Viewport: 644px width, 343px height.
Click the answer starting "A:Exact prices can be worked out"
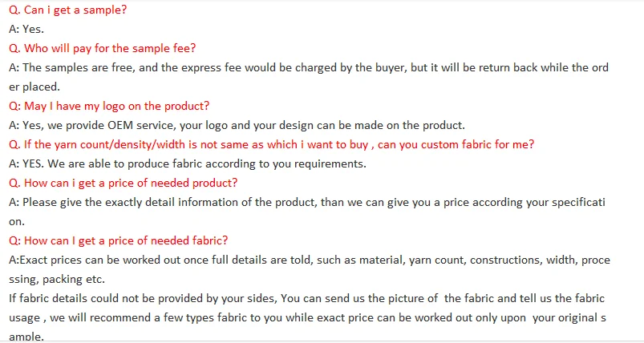point(309,260)
